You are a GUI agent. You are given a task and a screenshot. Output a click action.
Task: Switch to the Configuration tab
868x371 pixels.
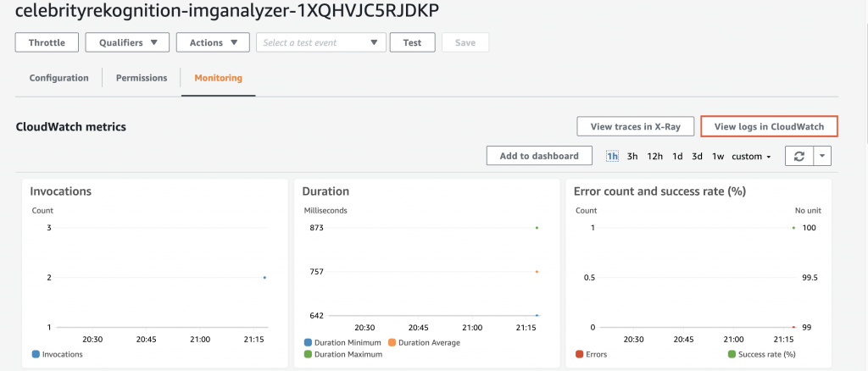(x=58, y=78)
